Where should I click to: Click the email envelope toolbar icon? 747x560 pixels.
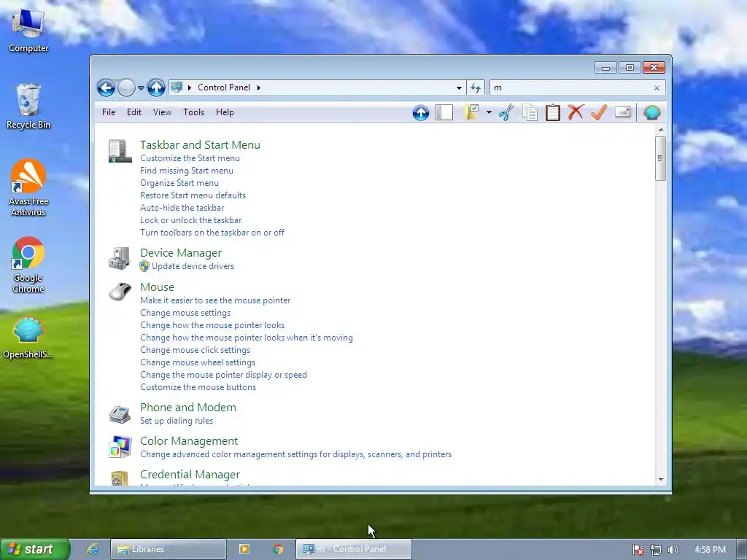[623, 112]
